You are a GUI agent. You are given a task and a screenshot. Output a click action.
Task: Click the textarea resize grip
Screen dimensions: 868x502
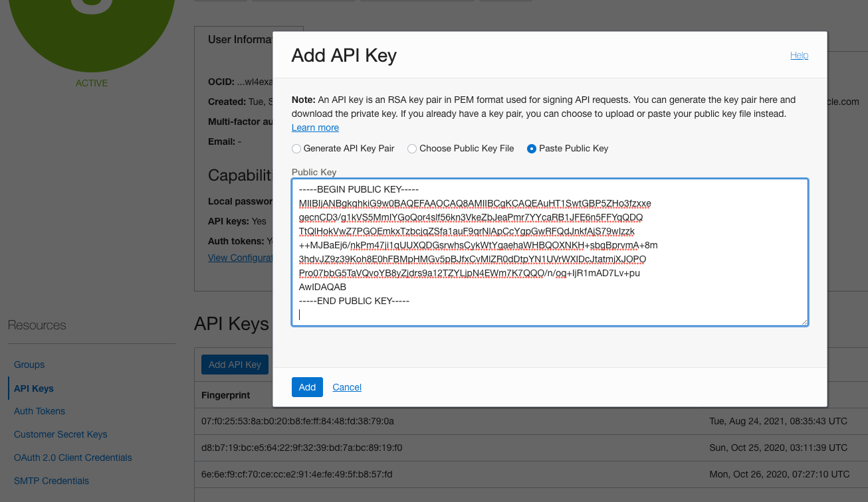[805, 321]
